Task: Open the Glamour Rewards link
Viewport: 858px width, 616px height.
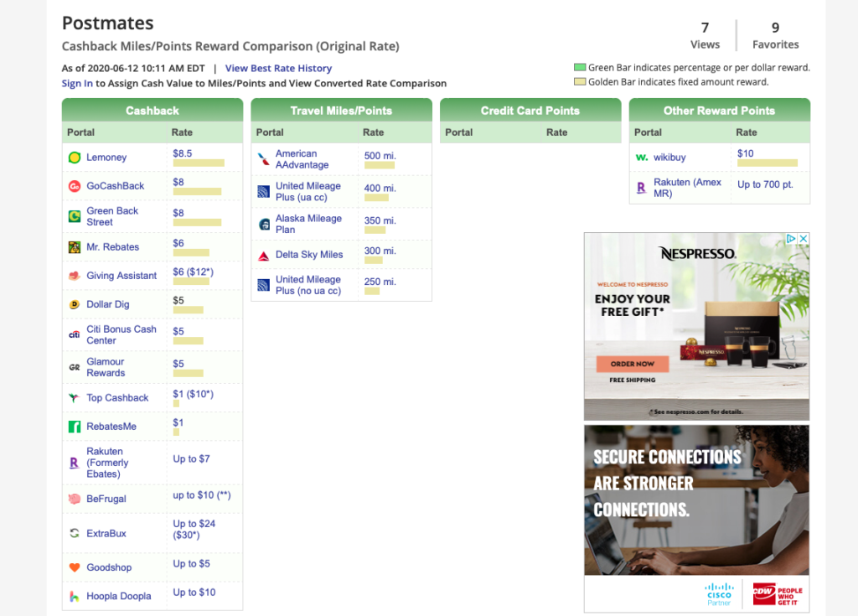Action: (106, 367)
